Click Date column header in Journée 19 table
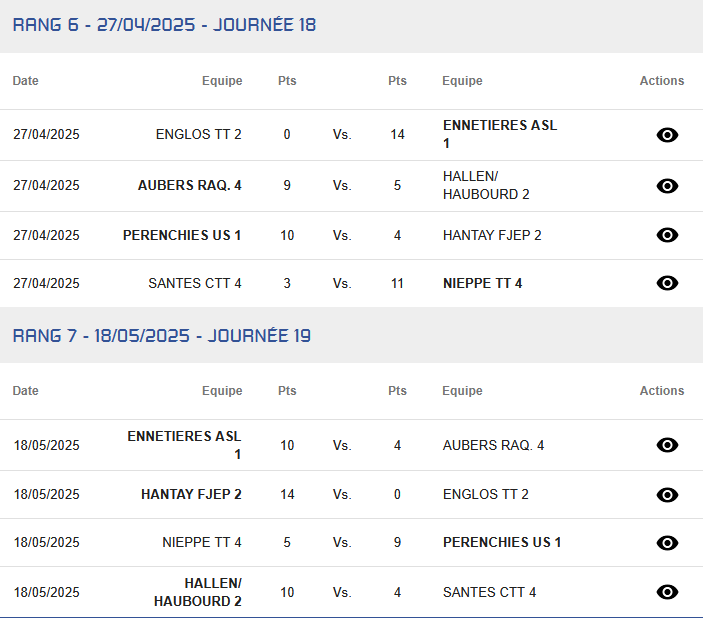 [26, 390]
